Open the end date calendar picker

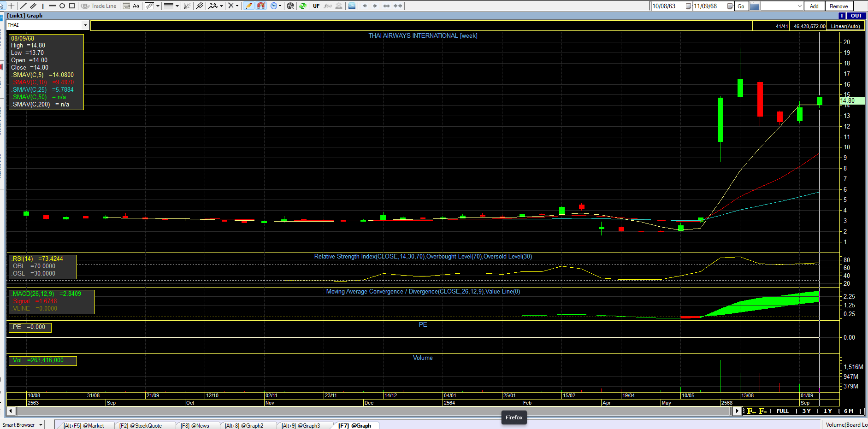click(x=730, y=6)
